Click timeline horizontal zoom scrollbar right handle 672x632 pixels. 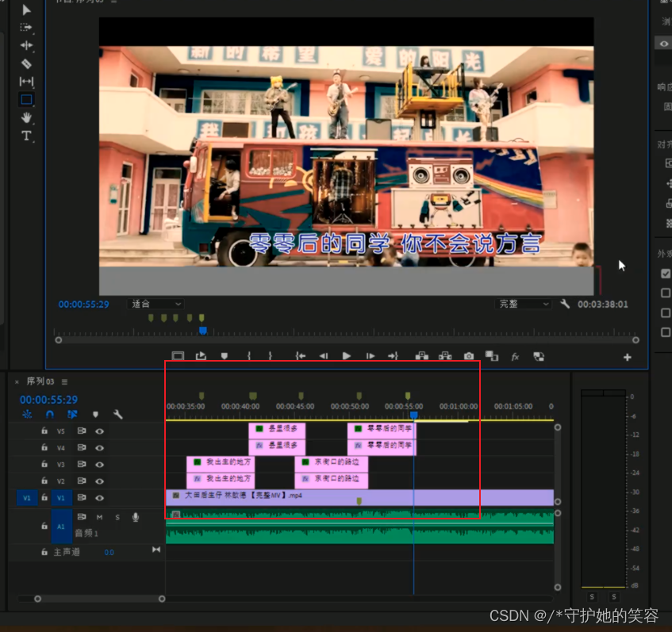(x=162, y=599)
